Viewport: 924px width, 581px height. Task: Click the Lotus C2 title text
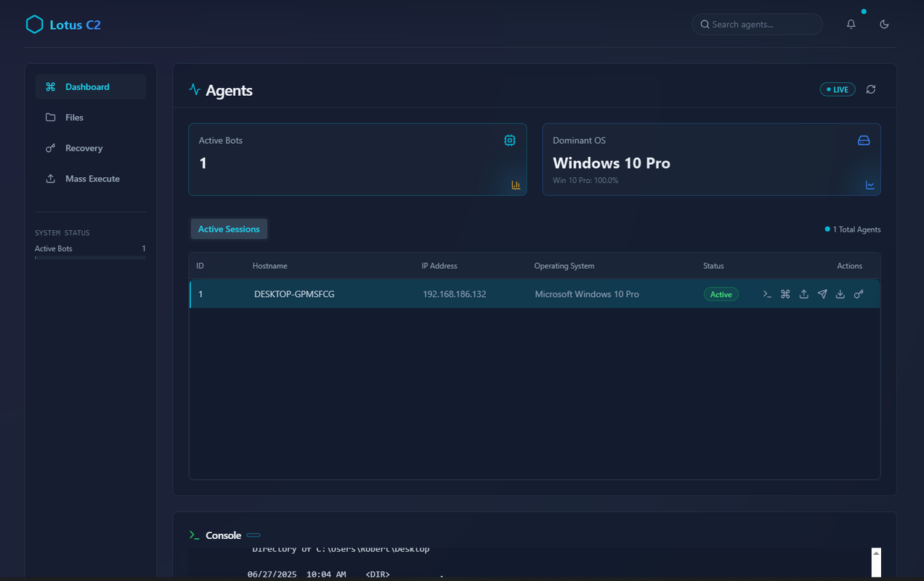click(x=76, y=25)
